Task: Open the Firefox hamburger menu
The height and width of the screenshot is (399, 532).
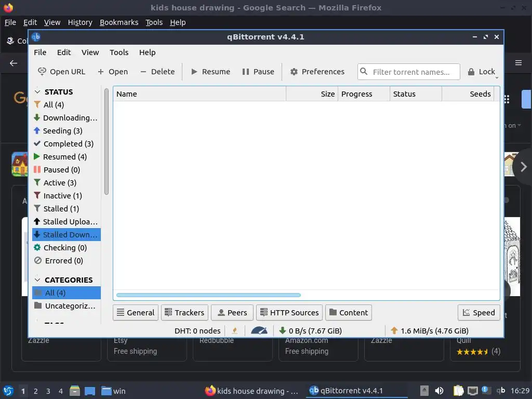Action: point(518,63)
